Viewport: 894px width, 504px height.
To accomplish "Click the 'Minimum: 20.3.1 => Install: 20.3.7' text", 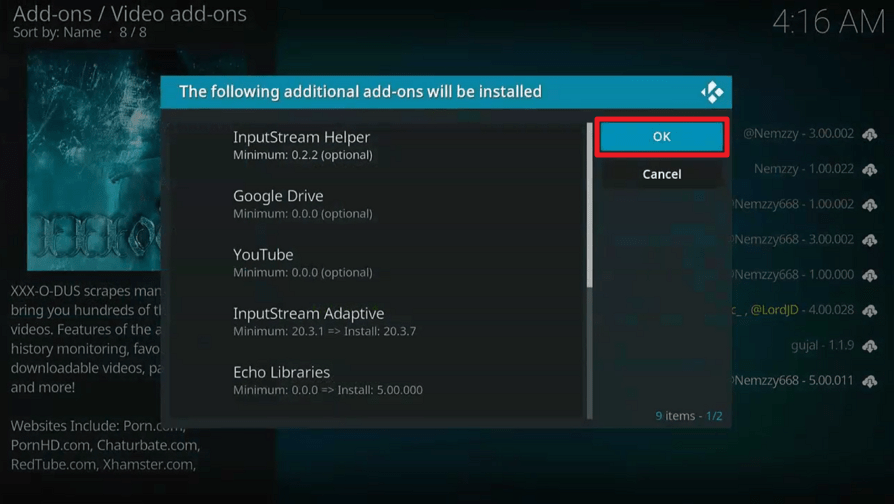I will [x=324, y=331].
